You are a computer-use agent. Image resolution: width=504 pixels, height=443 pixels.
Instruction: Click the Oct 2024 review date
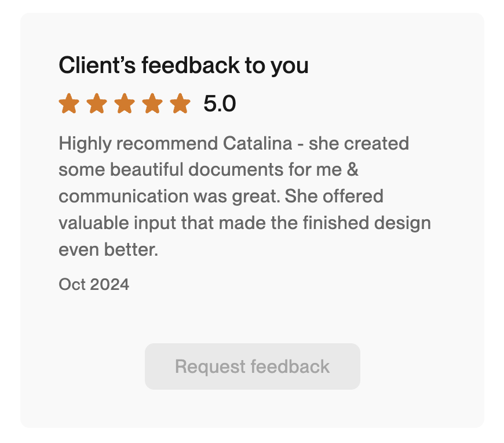coord(94,284)
